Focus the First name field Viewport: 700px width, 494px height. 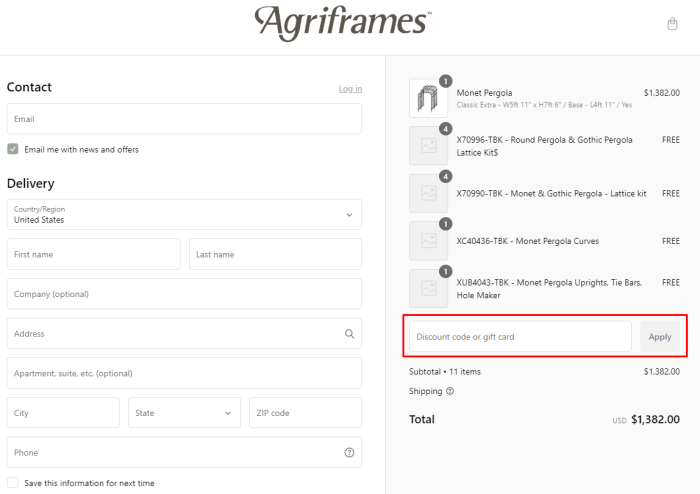93,254
